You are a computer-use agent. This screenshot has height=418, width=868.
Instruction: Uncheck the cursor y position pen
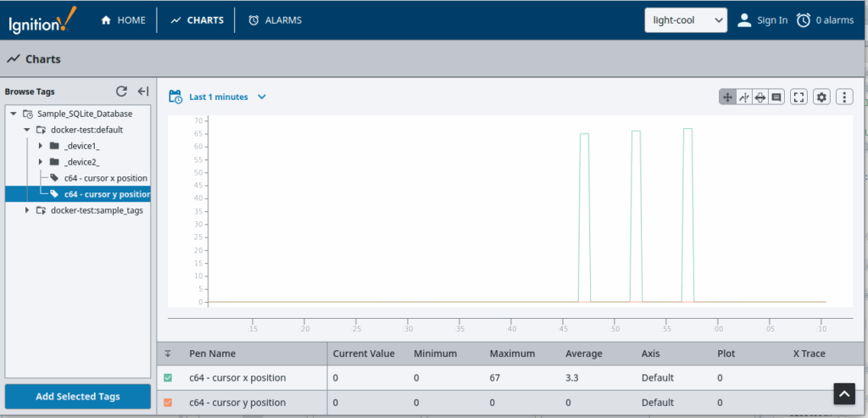[x=168, y=403]
